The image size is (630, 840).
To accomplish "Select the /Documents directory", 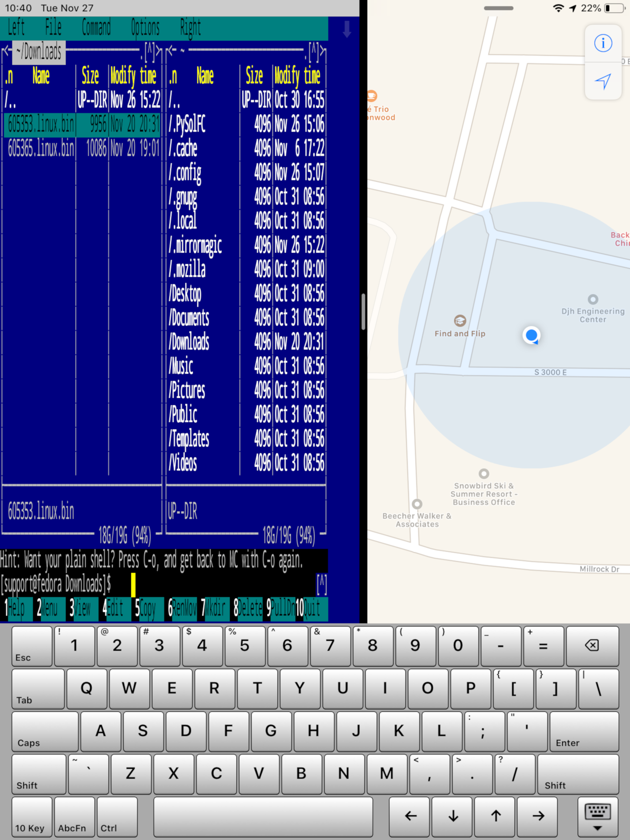I will (245, 318).
